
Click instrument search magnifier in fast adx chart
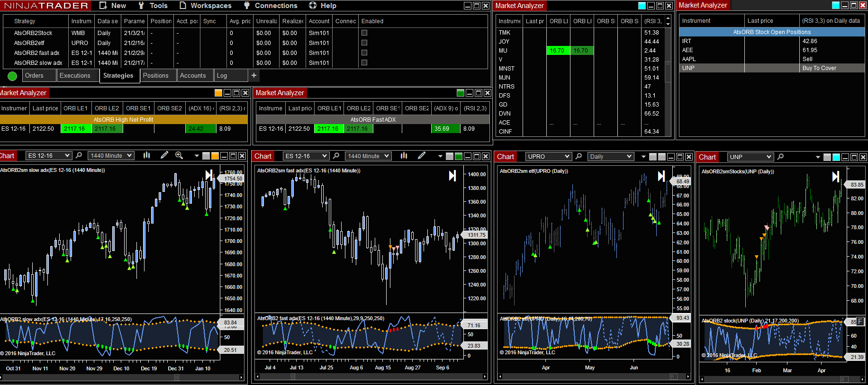(x=336, y=156)
